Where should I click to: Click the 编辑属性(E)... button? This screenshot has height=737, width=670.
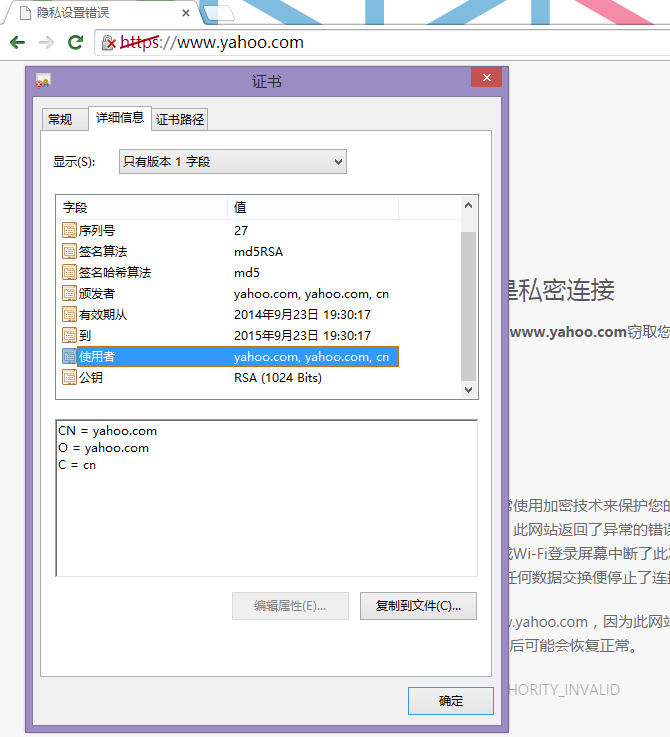(290, 606)
